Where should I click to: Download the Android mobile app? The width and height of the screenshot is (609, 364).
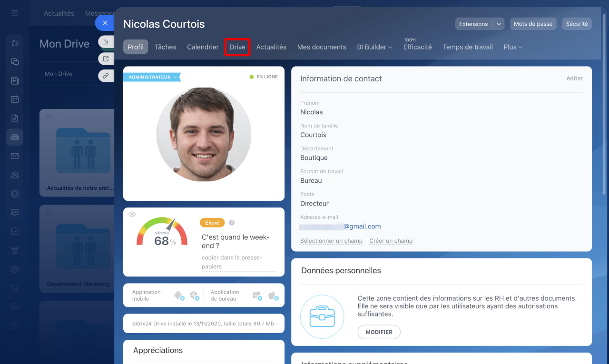coord(179,295)
